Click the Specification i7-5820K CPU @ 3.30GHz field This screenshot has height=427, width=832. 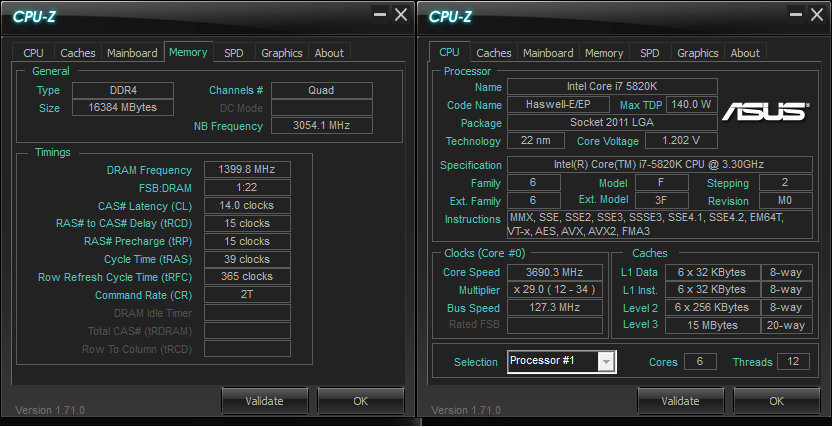click(660, 164)
